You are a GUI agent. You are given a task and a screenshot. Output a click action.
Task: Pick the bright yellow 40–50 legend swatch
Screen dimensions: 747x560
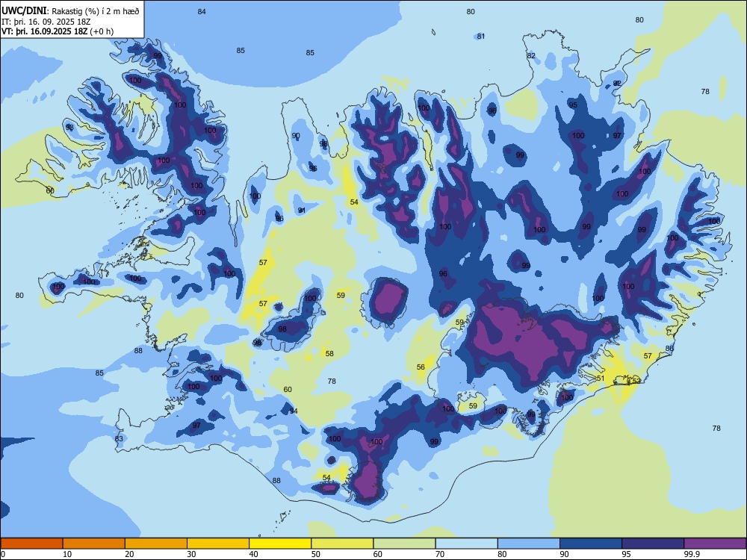click(x=280, y=544)
